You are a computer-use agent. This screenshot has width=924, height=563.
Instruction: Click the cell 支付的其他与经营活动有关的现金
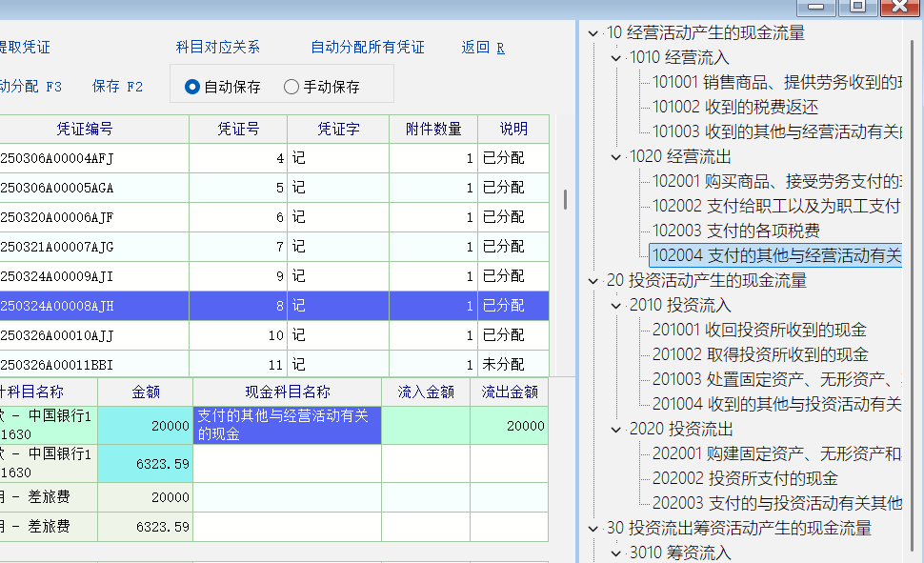tap(287, 425)
